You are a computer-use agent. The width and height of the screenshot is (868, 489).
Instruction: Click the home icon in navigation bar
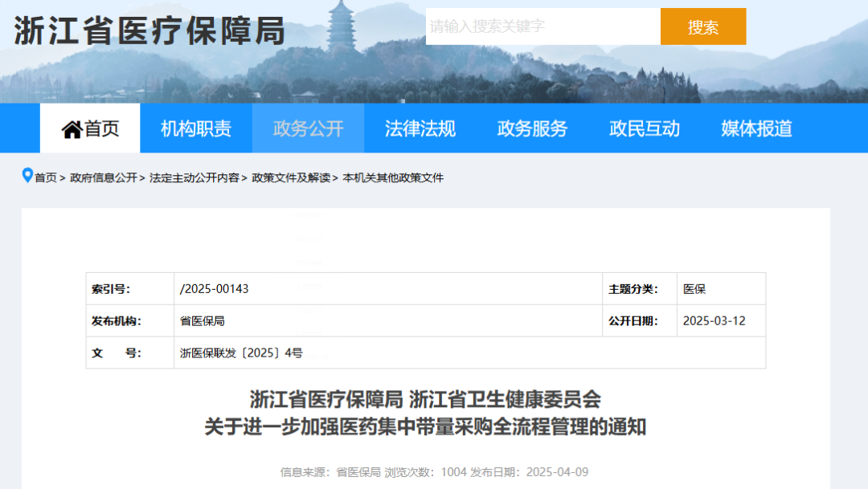72,128
